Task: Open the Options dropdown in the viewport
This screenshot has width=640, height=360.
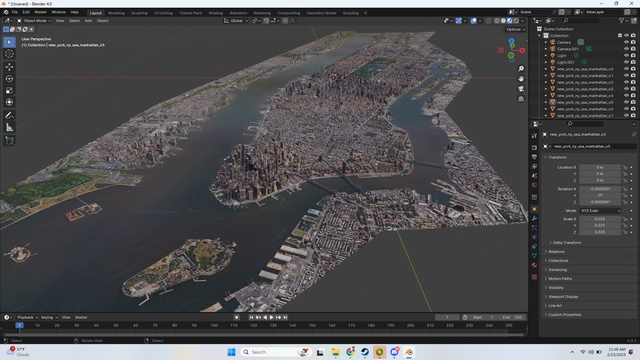Action: pos(515,29)
